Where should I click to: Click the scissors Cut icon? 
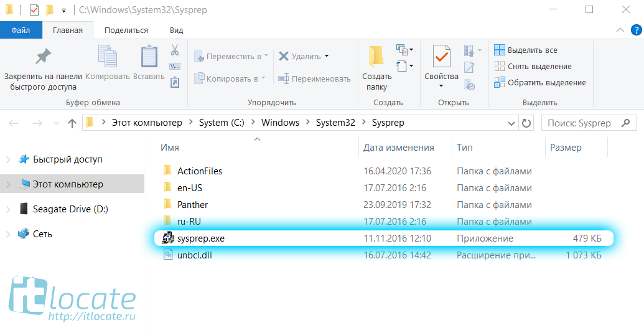click(x=175, y=50)
